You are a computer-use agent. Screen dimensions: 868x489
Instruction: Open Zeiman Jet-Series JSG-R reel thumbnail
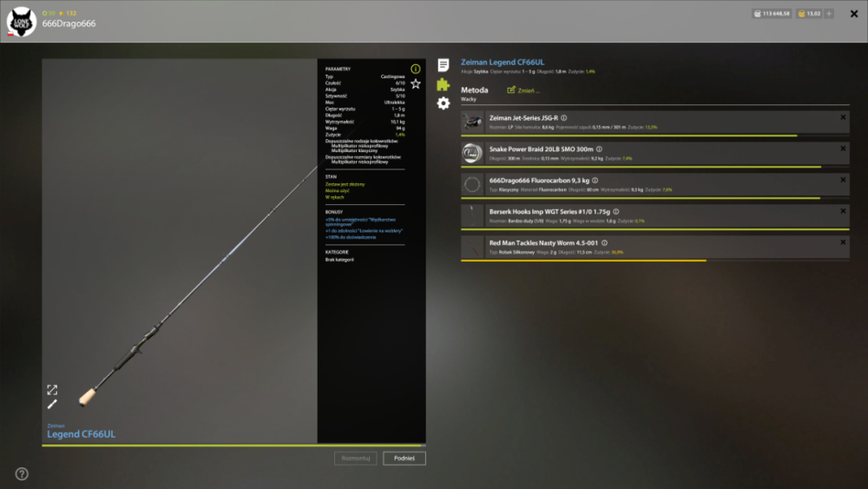click(472, 122)
